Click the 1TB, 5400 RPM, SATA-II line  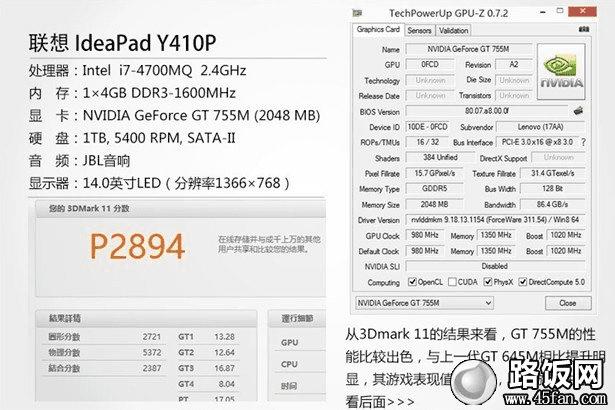tap(132, 138)
